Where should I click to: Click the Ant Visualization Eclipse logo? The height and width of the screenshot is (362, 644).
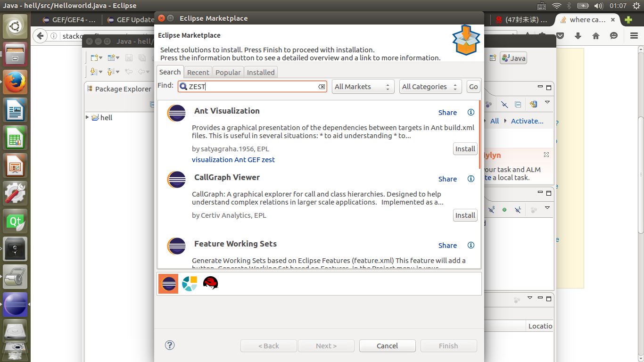tap(176, 113)
